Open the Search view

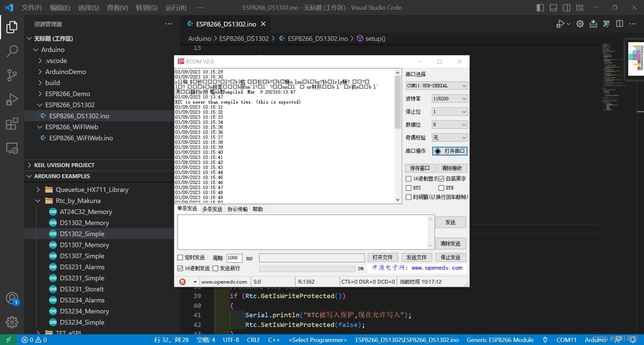(x=12, y=51)
